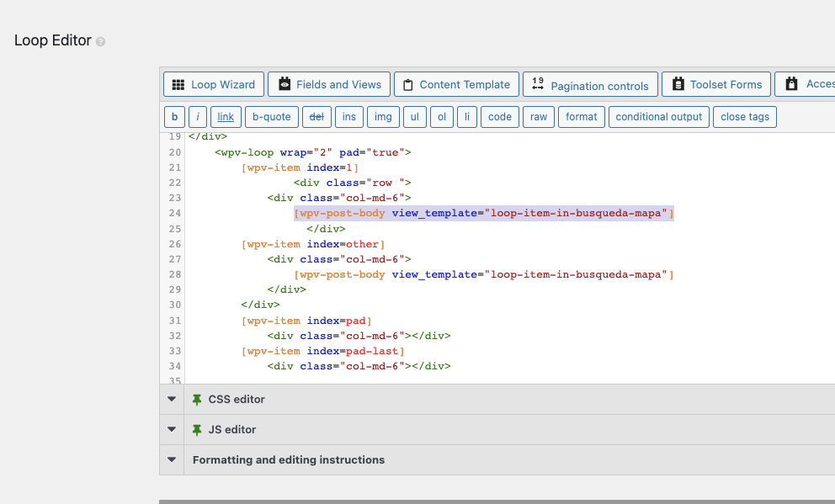835x504 pixels.
Task: Click the wpv-loop tag on line 20
Action: click(313, 153)
